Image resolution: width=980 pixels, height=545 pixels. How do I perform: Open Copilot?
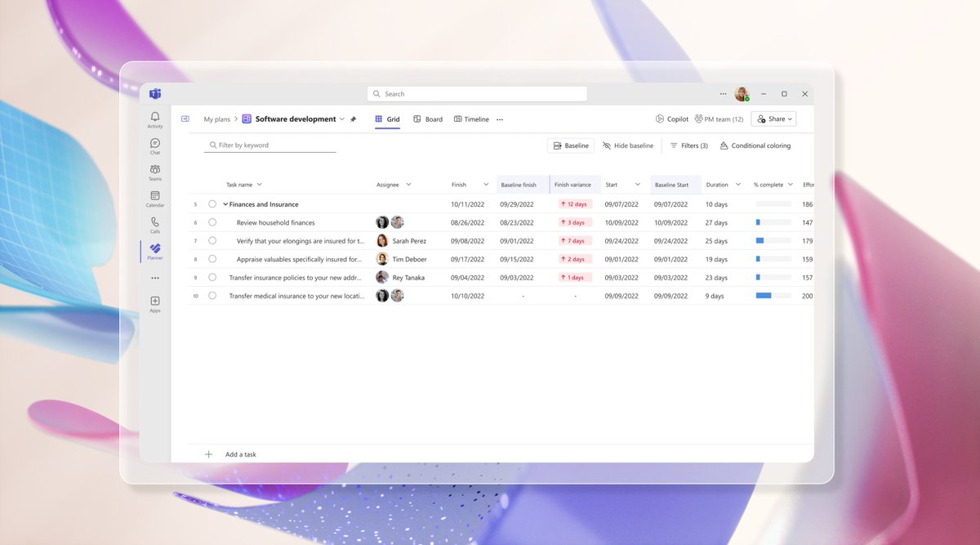(x=672, y=119)
